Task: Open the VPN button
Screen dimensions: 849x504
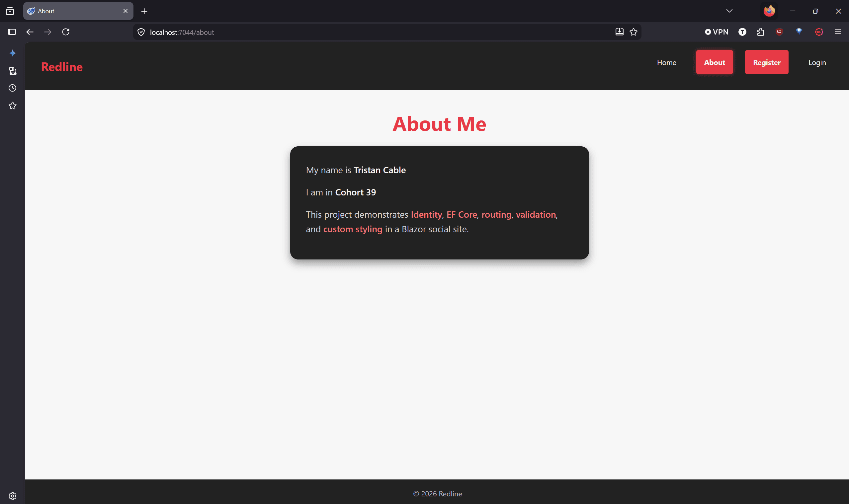Action: click(x=717, y=32)
